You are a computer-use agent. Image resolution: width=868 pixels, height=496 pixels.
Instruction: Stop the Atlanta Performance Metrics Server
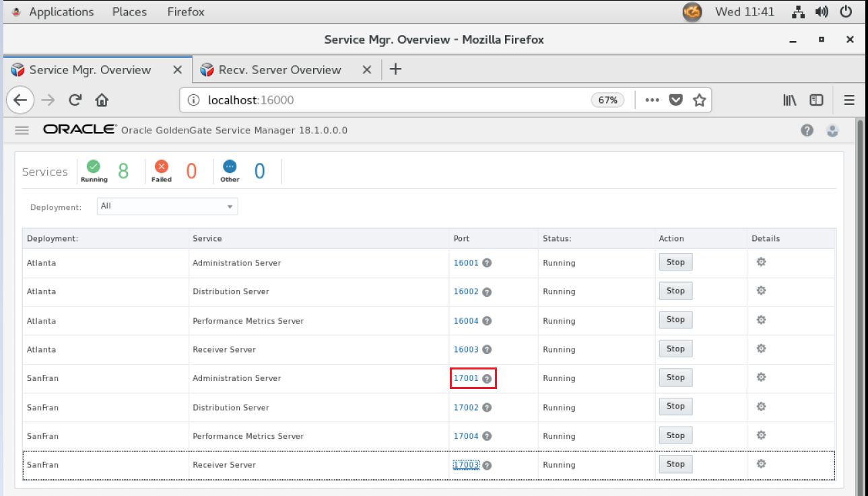point(675,320)
